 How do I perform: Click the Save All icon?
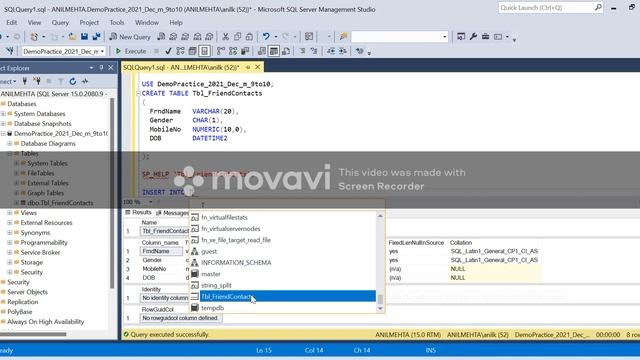96,37
